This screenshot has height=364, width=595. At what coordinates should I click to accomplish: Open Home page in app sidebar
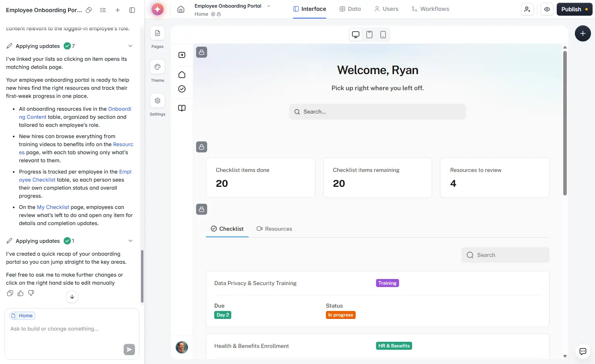182,74
